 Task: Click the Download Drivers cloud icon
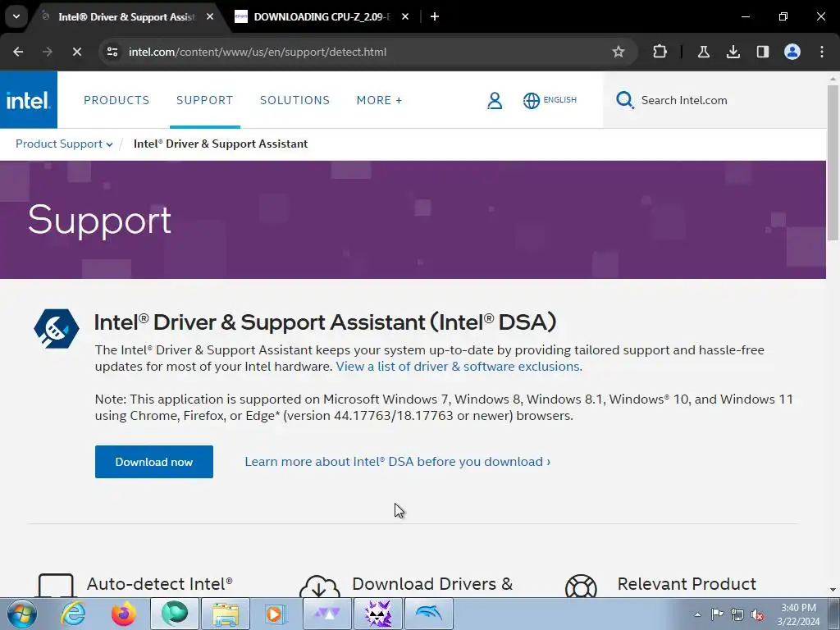point(319,586)
